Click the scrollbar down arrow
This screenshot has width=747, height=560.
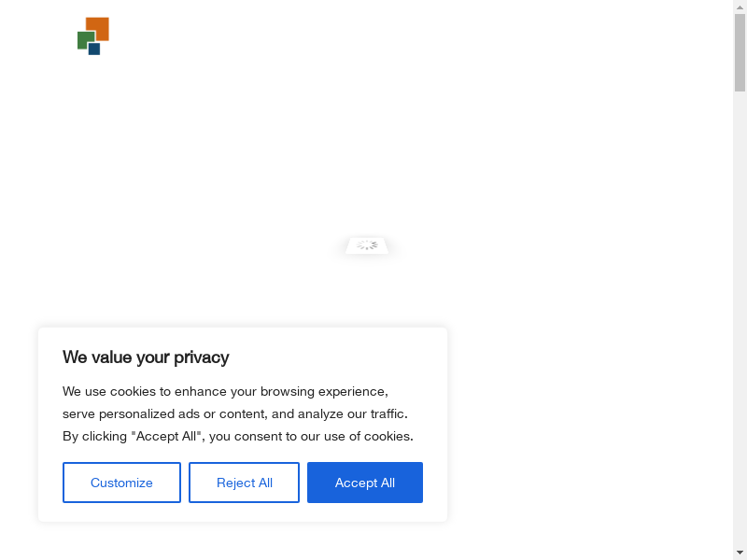(740, 553)
